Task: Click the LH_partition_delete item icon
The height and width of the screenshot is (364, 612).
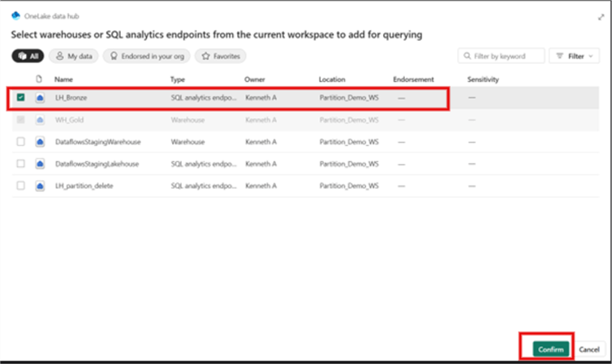Action: click(x=40, y=186)
